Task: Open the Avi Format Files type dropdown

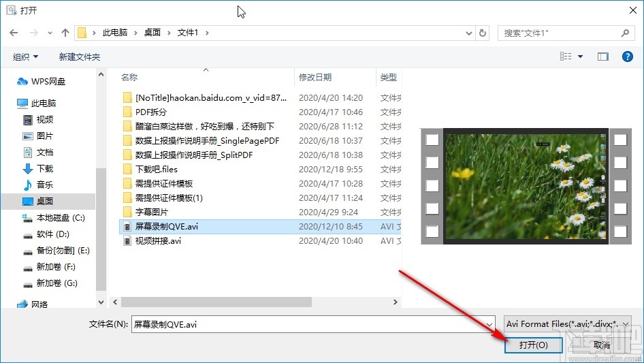Action: [x=568, y=324]
